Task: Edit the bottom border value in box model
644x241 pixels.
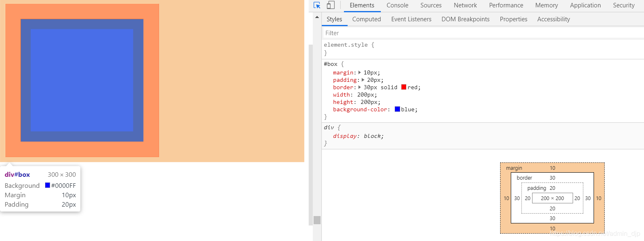Action: (x=553, y=218)
